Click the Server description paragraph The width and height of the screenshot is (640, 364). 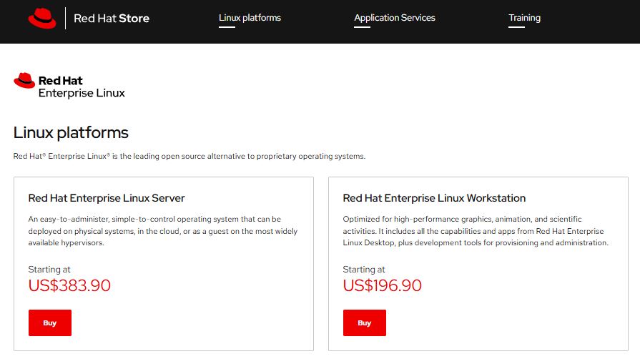tap(163, 231)
